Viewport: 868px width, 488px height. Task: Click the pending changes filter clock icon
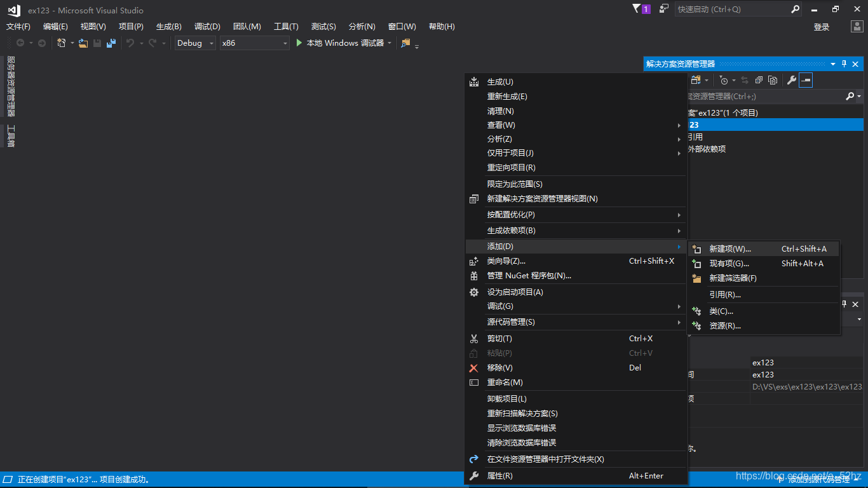pyautogui.click(x=724, y=80)
